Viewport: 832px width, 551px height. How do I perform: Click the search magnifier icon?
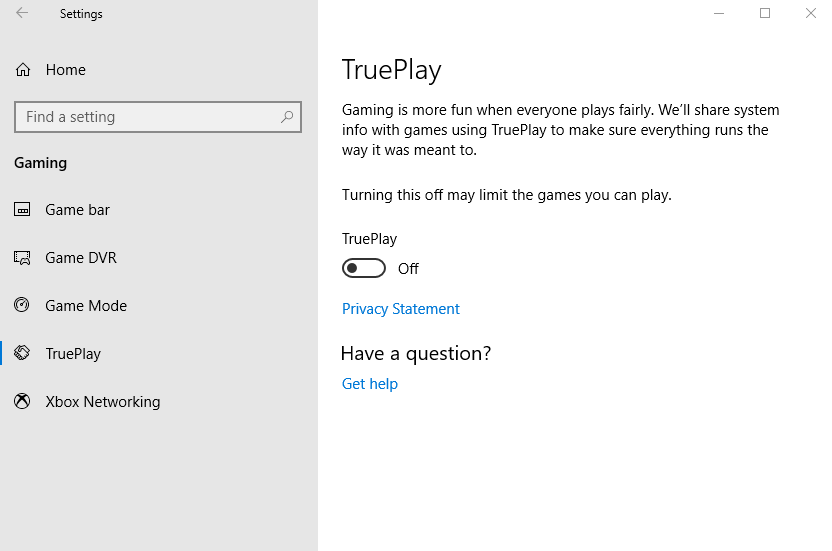[x=287, y=117]
